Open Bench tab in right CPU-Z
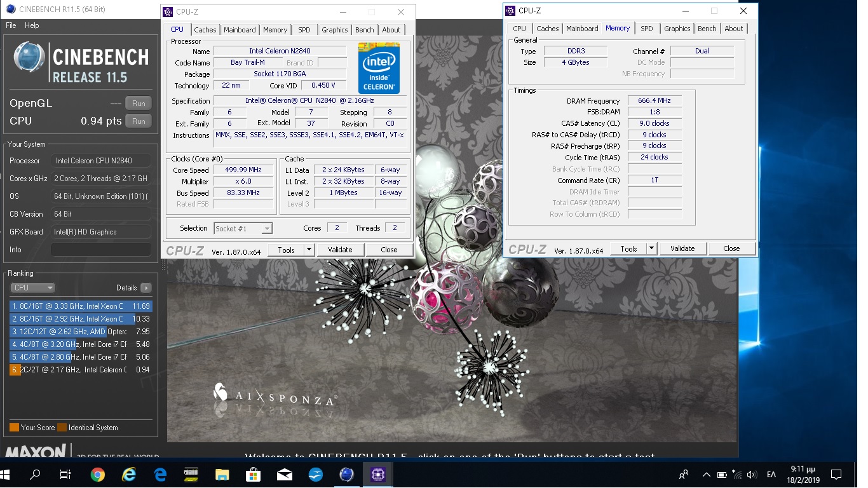Image resolution: width=868 pixels, height=488 pixels. click(x=707, y=29)
